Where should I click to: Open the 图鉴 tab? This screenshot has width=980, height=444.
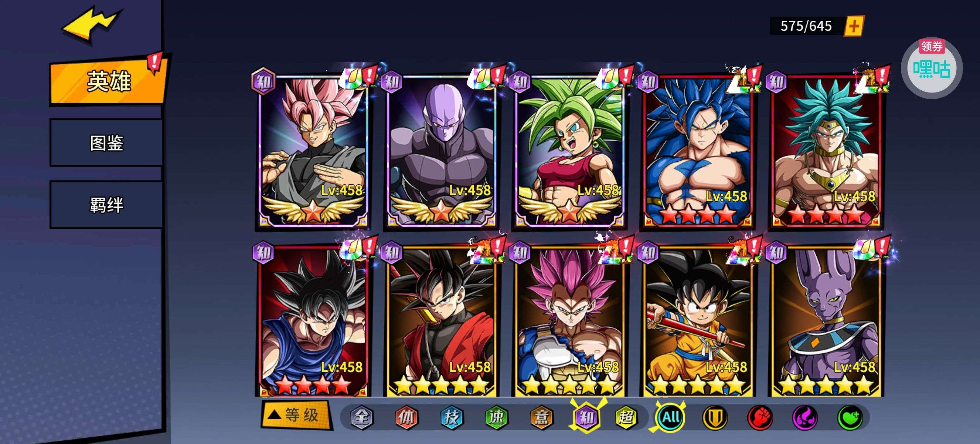(106, 143)
